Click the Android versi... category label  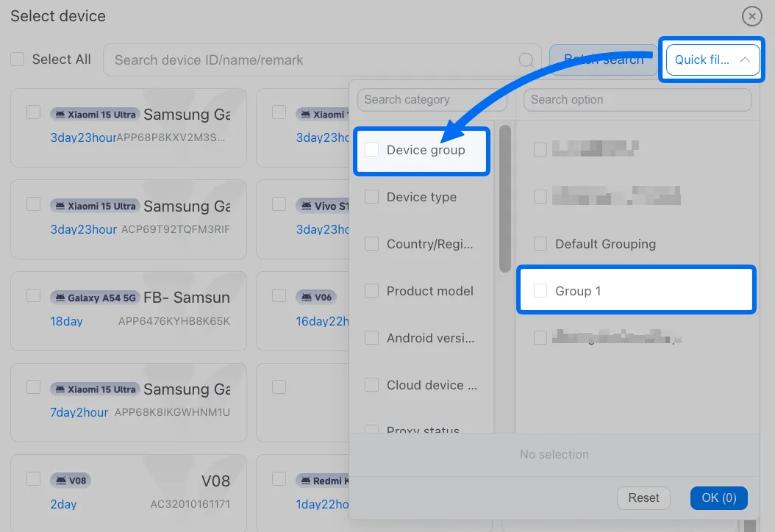[430, 338]
